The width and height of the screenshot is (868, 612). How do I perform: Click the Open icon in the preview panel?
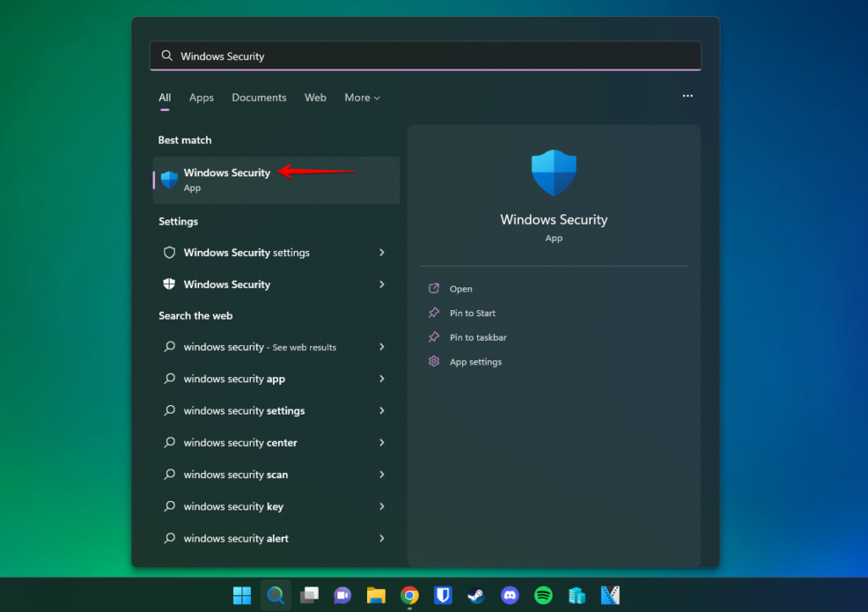tap(433, 288)
